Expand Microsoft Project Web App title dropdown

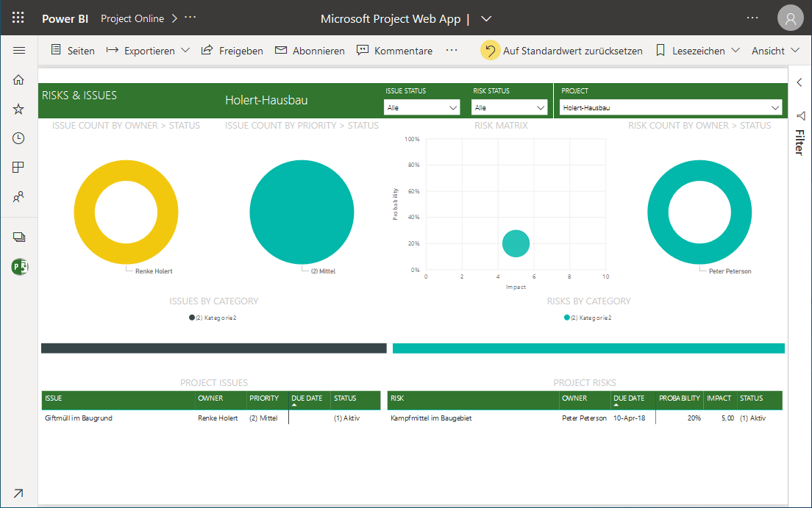485,18
